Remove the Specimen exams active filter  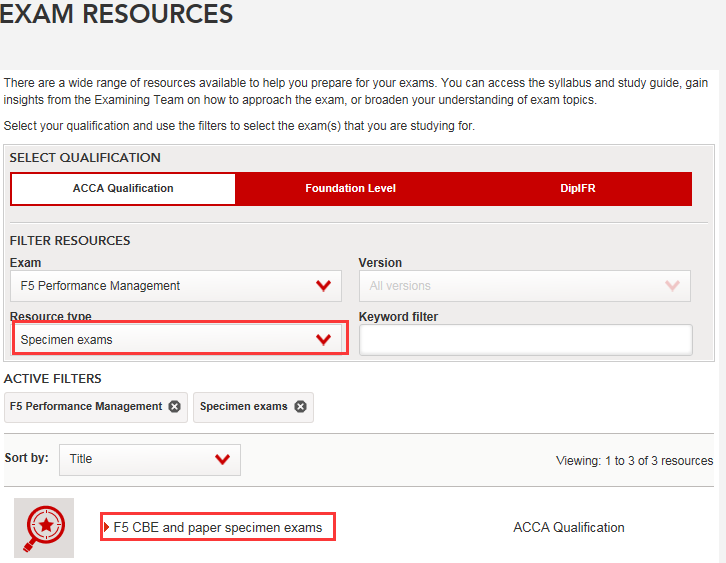click(x=300, y=407)
